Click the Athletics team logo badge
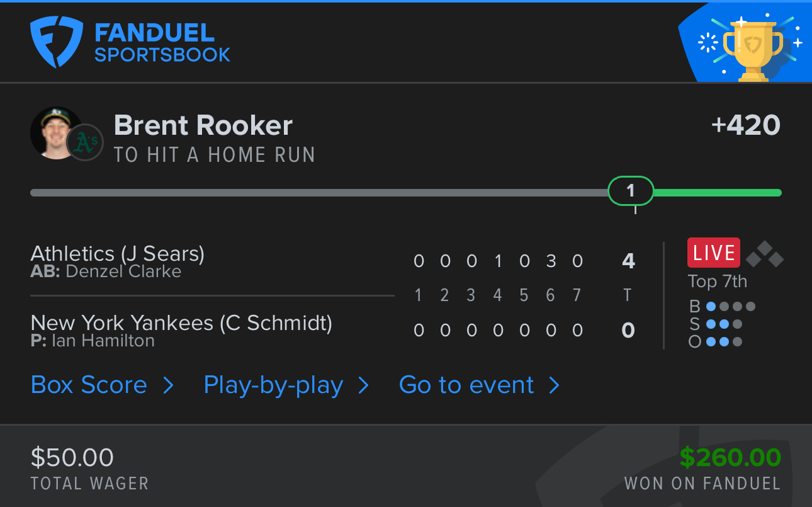 point(85,143)
